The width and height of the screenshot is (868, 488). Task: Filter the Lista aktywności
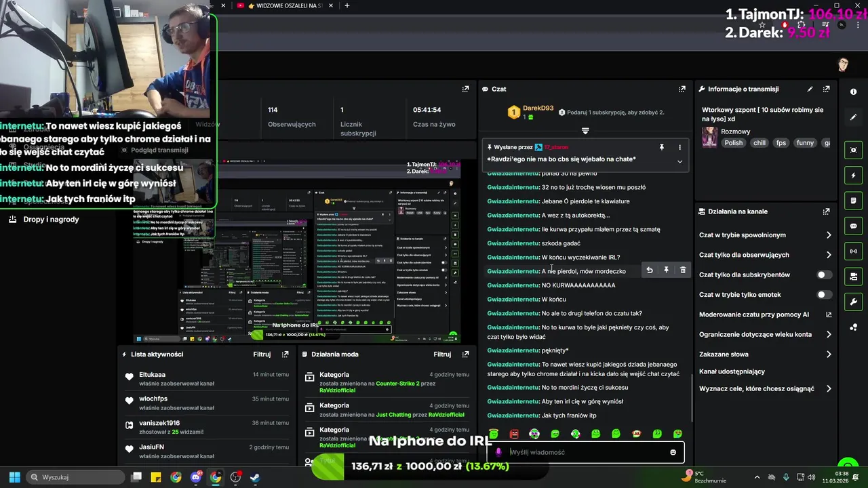pyautogui.click(x=262, y=354)
